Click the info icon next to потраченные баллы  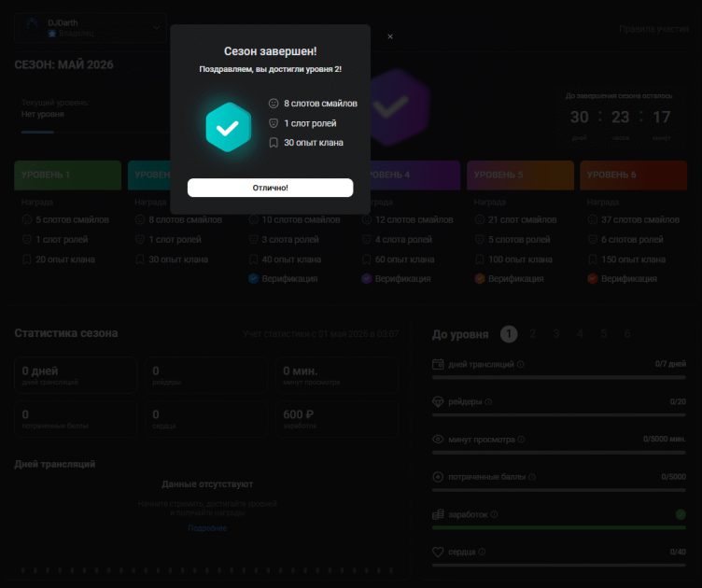coord(532,477)
